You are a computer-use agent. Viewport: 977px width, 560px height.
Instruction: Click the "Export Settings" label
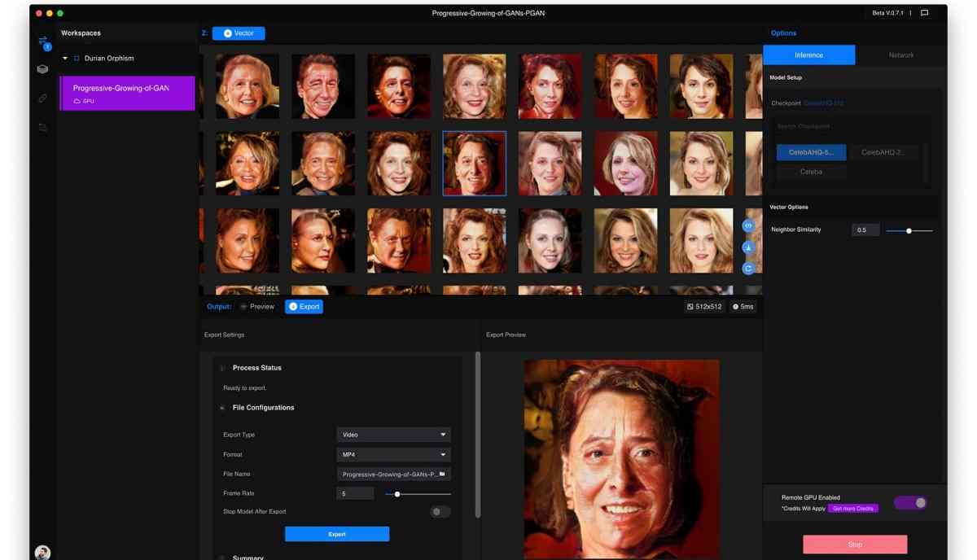pyautogui.click(x=224, y=335)
